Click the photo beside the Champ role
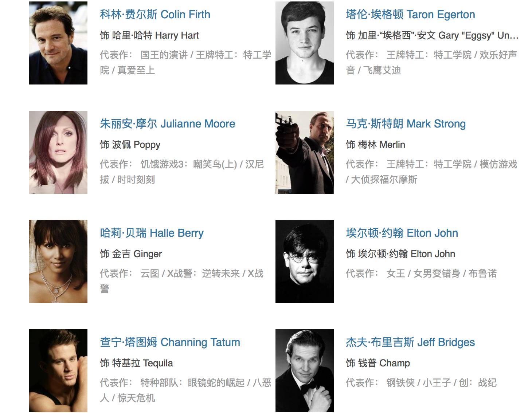 305,371
